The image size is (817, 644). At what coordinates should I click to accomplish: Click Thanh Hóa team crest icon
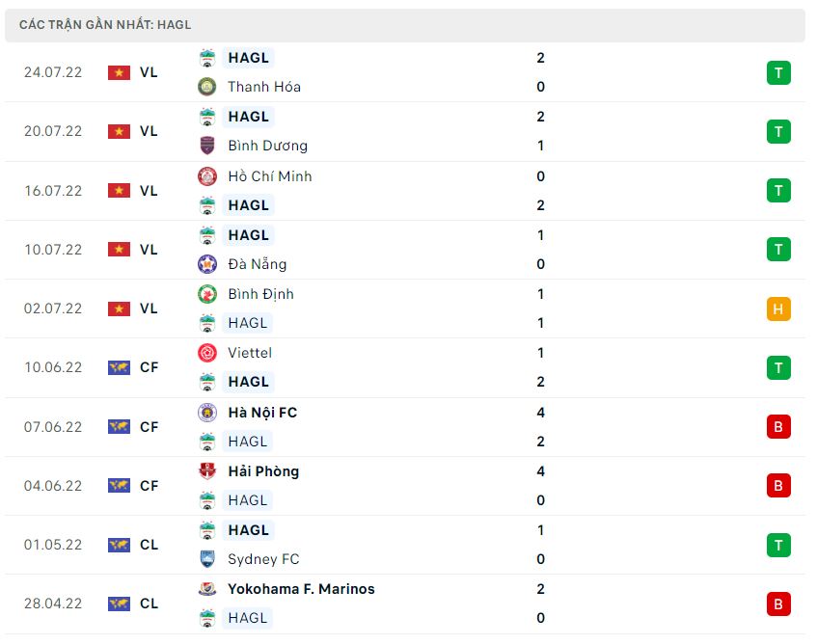click(x=206, y=87)
